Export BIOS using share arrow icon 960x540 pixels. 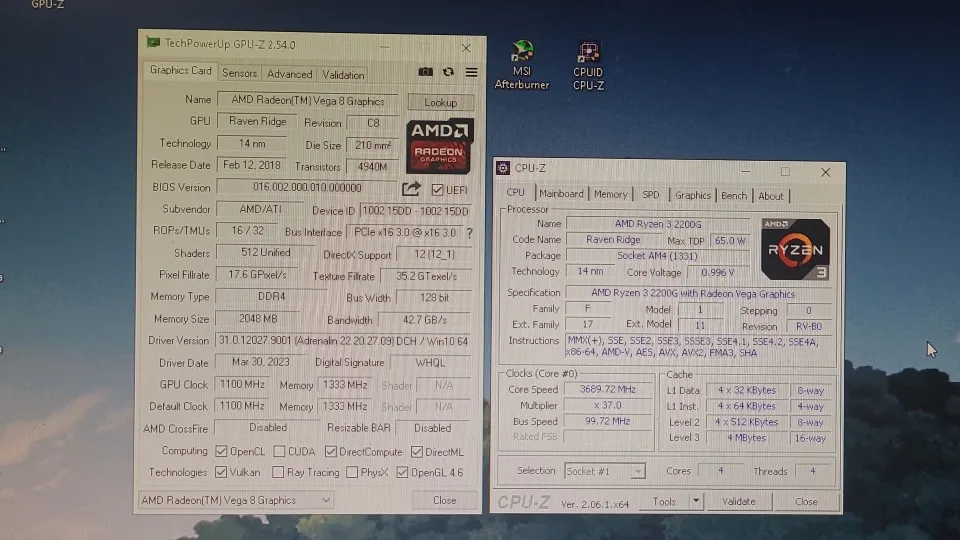pyautogui.click(x=411, y=189)
